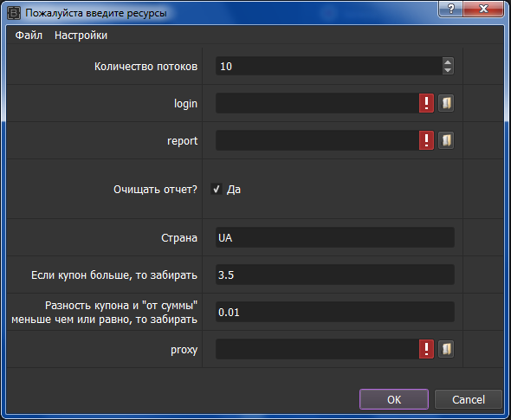511x420 pixels.
Task: Open file browser icon for login
Action: tap(446, 103)
